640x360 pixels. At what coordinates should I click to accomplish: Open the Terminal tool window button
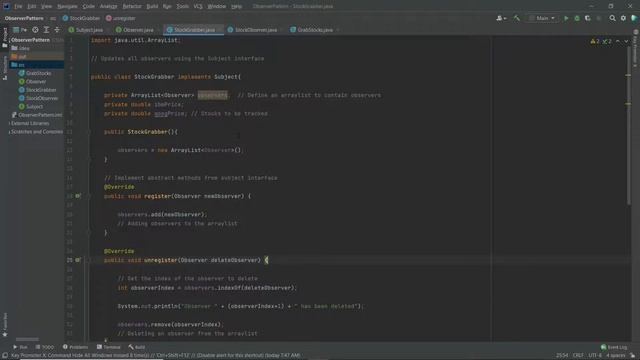(x=109, y=347)
